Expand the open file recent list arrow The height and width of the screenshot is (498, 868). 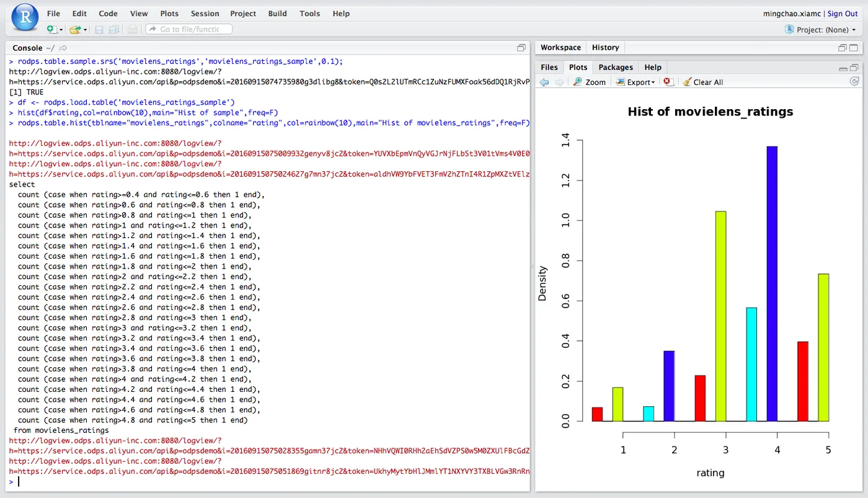86,29
